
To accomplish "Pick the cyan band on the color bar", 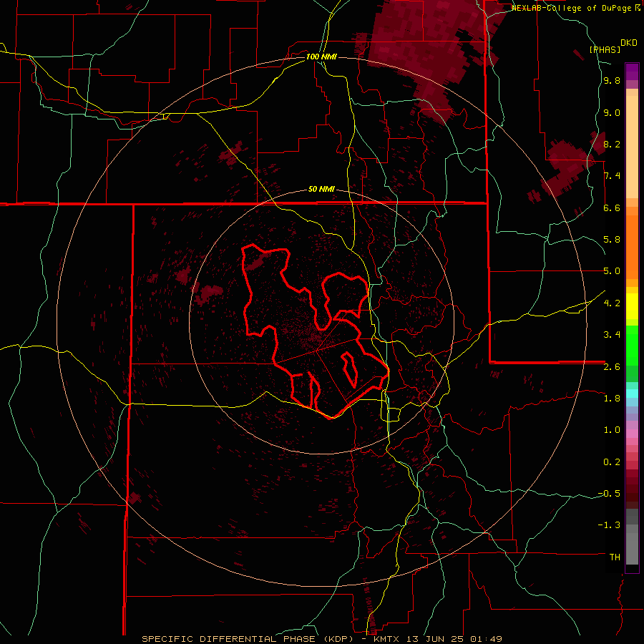I will (x=632, y=394).
